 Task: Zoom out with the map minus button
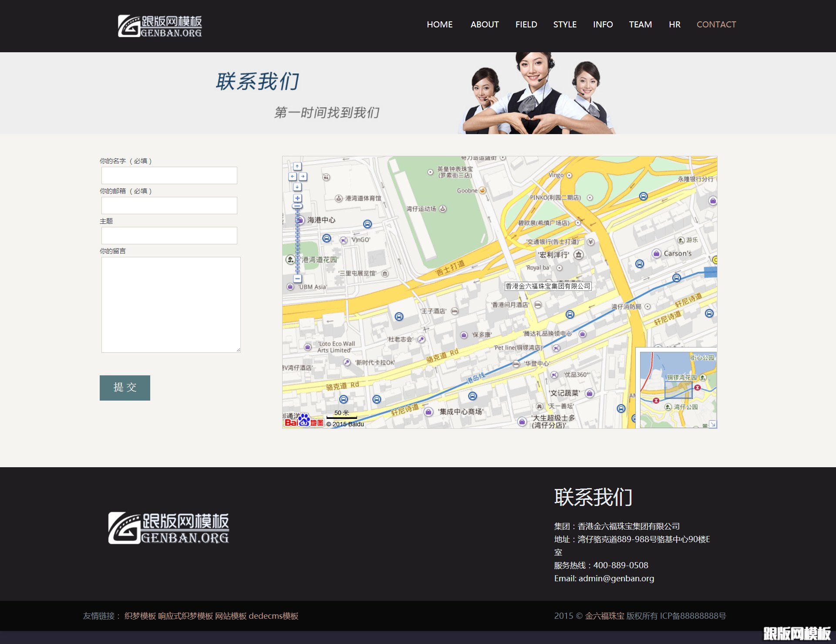tap(297, 279)
